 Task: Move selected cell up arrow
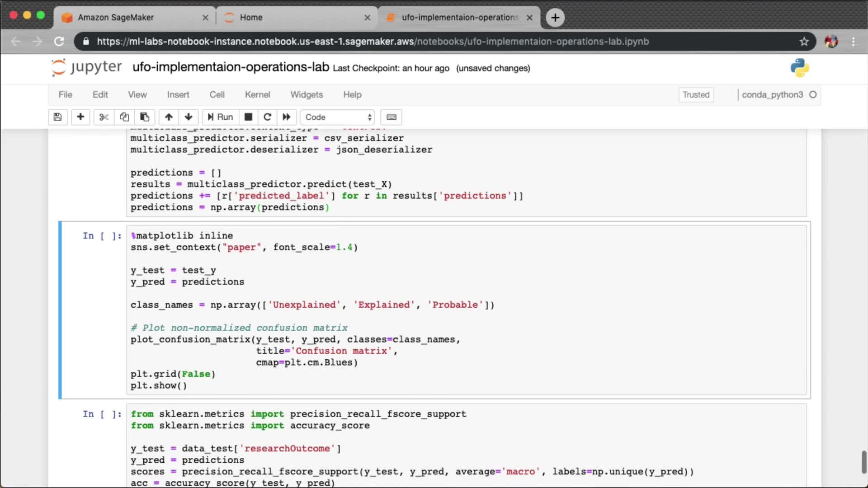[x=169, y=117]
